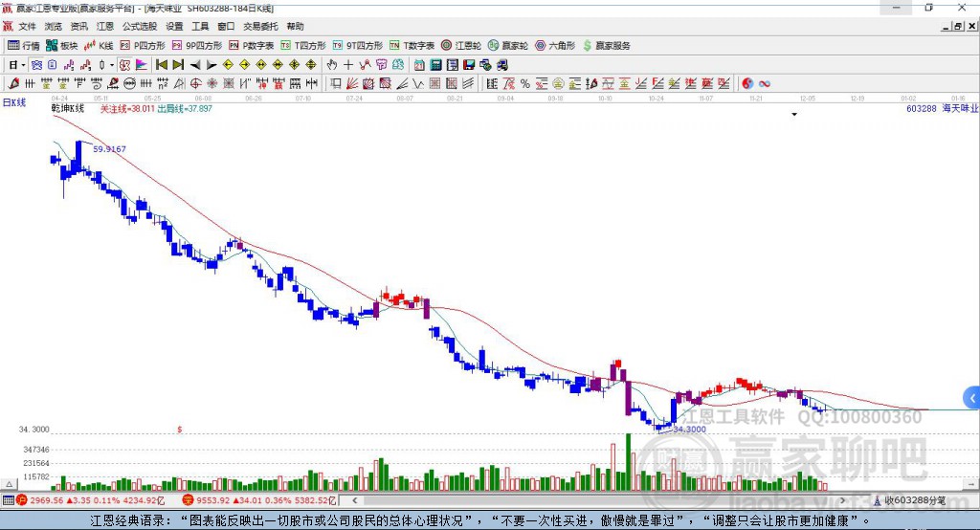
Task: Click the last yellow diamond four-arrow icon
Action: [311, 65]
